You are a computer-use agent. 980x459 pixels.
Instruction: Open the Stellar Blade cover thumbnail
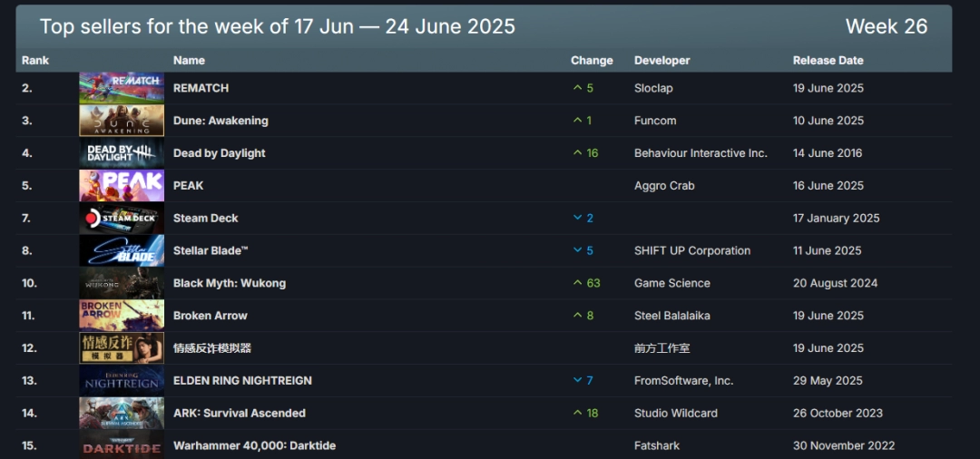click(x=122, y=251)
